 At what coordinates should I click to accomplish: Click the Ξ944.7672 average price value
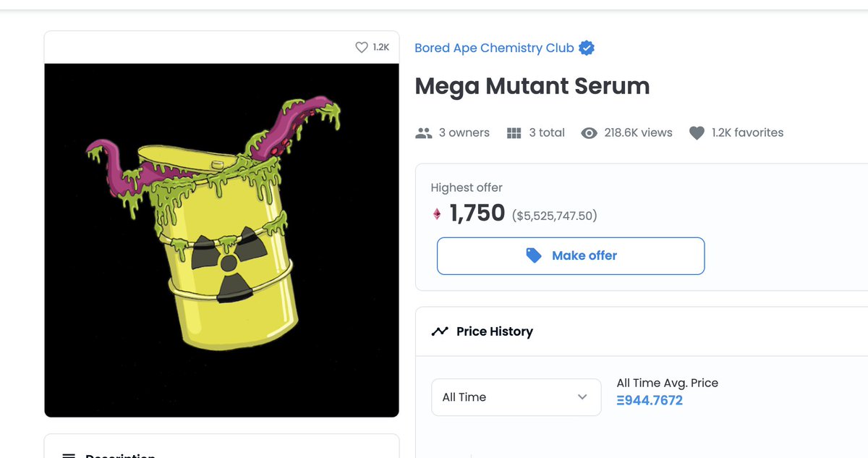point(650,400)
